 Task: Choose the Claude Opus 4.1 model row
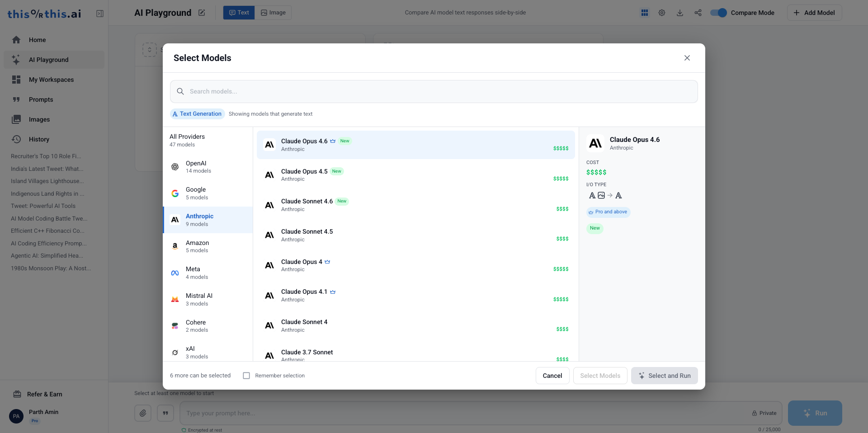pyautogui.click(x=416, y=296)
